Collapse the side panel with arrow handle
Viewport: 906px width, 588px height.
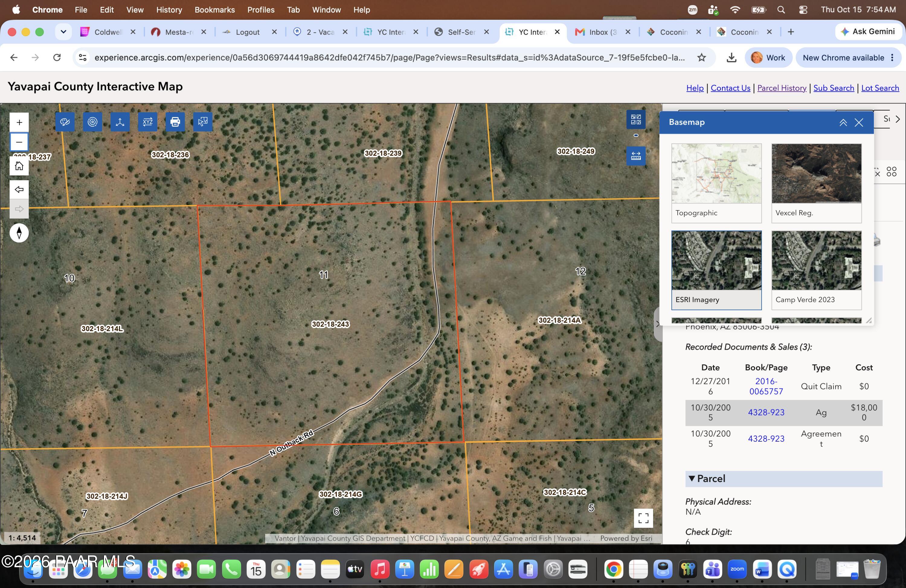point(657,324)
